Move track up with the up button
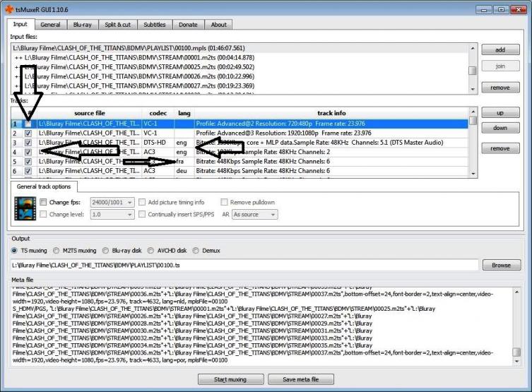This screenshot has width=532, height=392. 500,113
